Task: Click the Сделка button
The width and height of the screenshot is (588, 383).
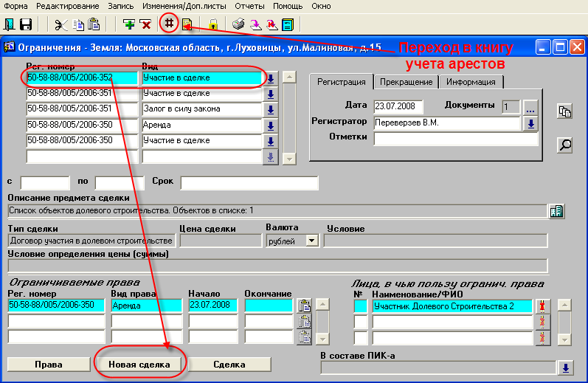Action: (229, 365)
